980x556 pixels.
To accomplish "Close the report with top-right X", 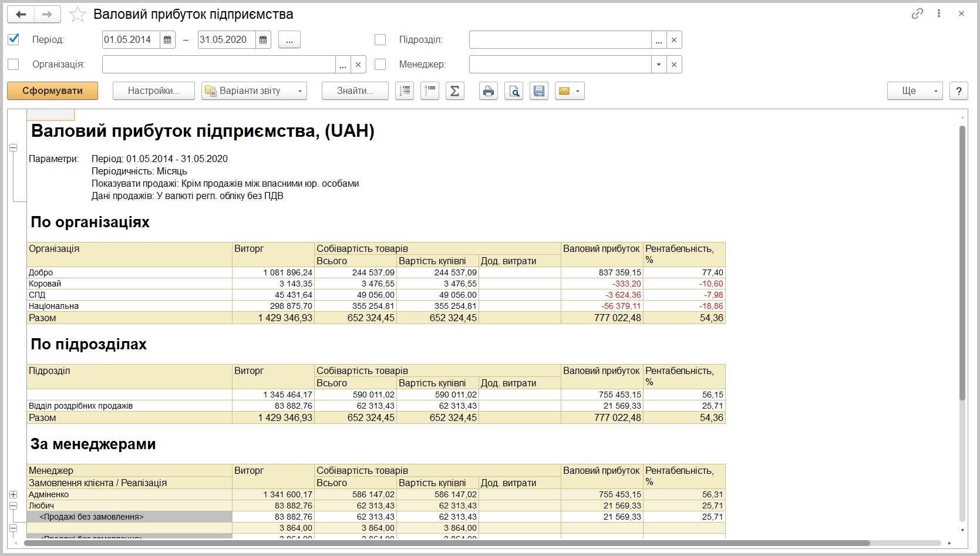I will (961, 14).
